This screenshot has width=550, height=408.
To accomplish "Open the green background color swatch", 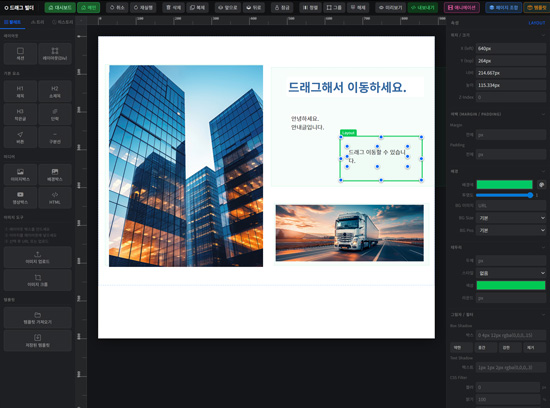I will [x=504, y=185].
